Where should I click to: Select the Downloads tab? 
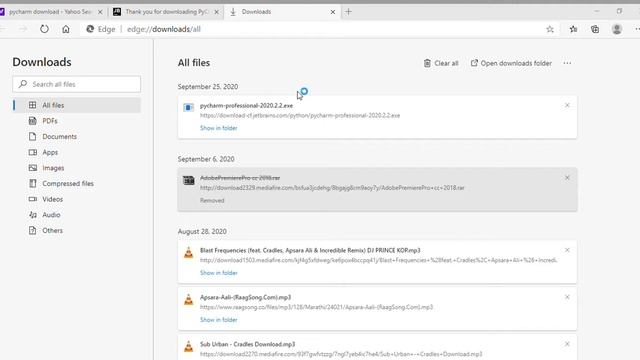(282, 12)
